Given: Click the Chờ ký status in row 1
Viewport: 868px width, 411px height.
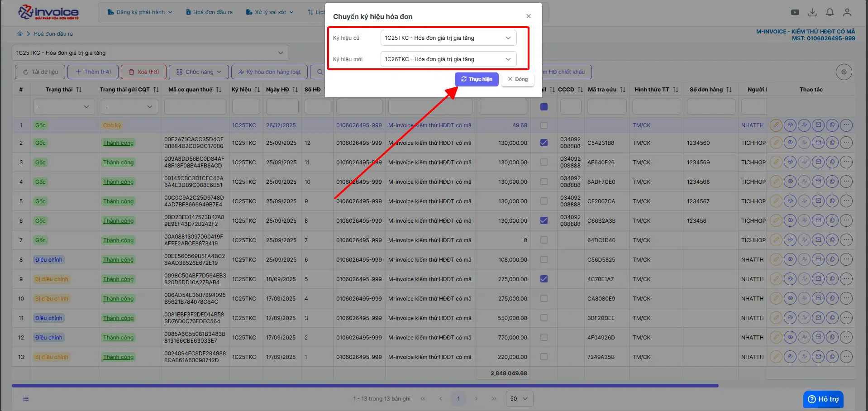Looking at the screenshot, I should [112, 125].
